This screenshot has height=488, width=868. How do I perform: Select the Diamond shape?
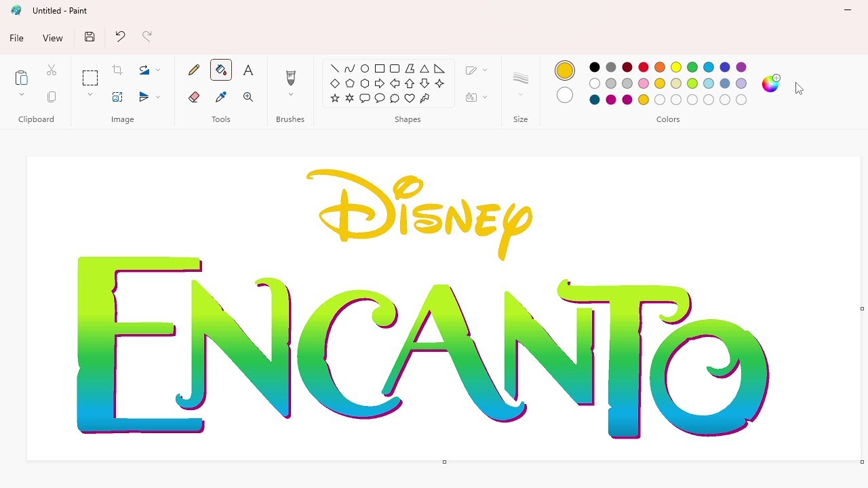(x=335, y=83)
